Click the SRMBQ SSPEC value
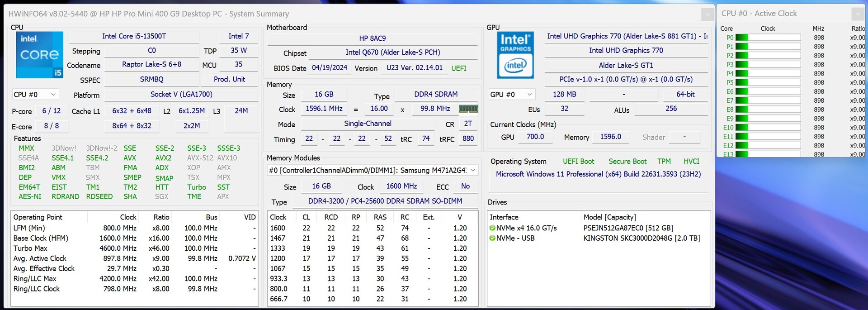 coord(151,79)
